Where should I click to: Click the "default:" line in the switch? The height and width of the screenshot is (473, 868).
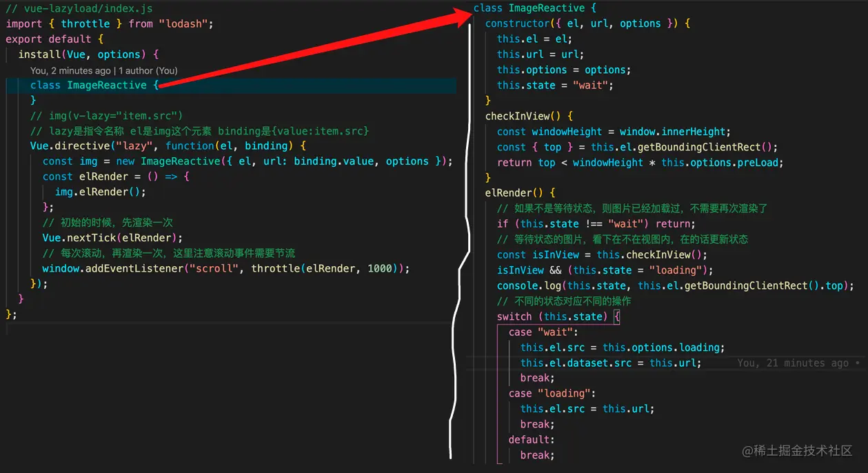pos(532,439)
